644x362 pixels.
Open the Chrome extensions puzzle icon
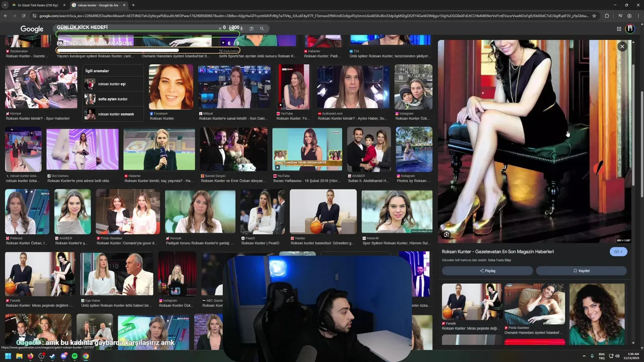[x=607, y=16]
